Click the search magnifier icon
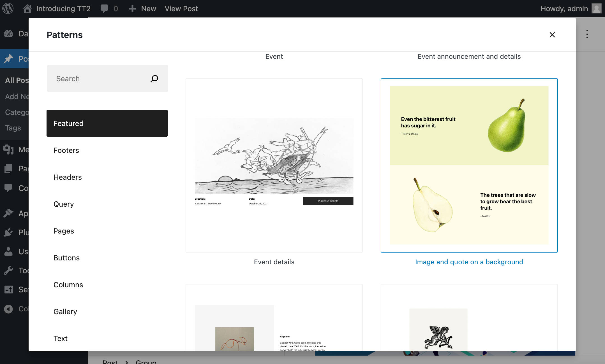 point(154,79)
